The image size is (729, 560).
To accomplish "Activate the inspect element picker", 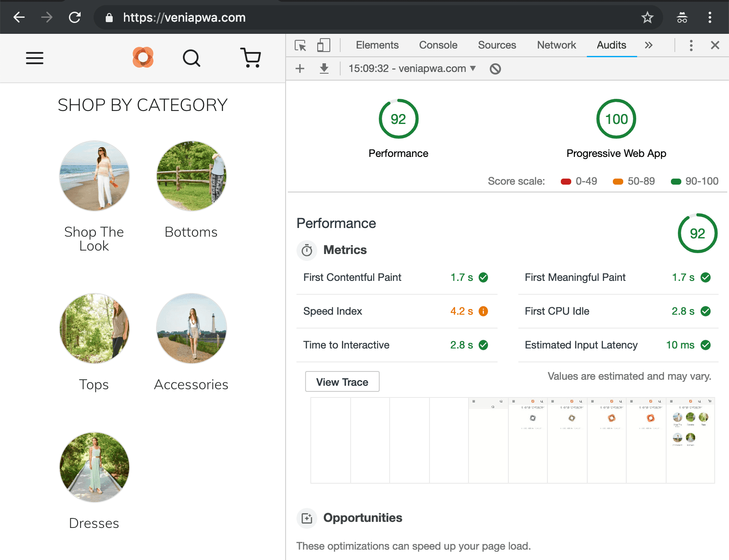I will pyautogui.click(x=300, y=46).
